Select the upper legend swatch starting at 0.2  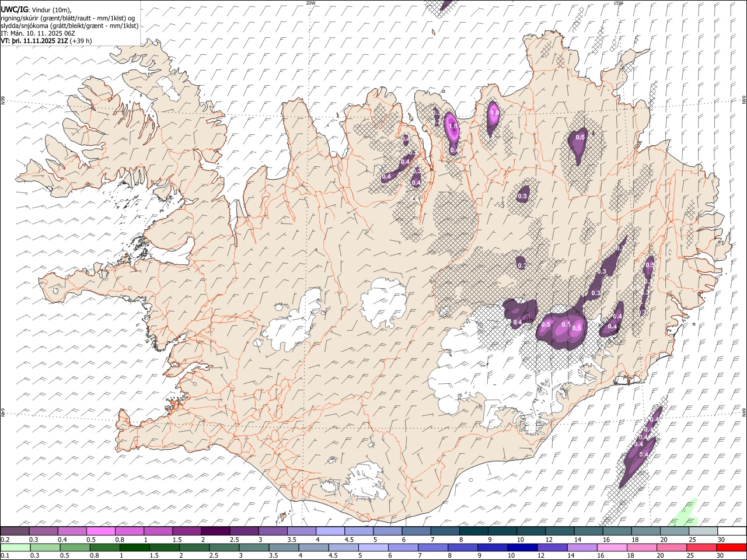click(x=15, y=531)
